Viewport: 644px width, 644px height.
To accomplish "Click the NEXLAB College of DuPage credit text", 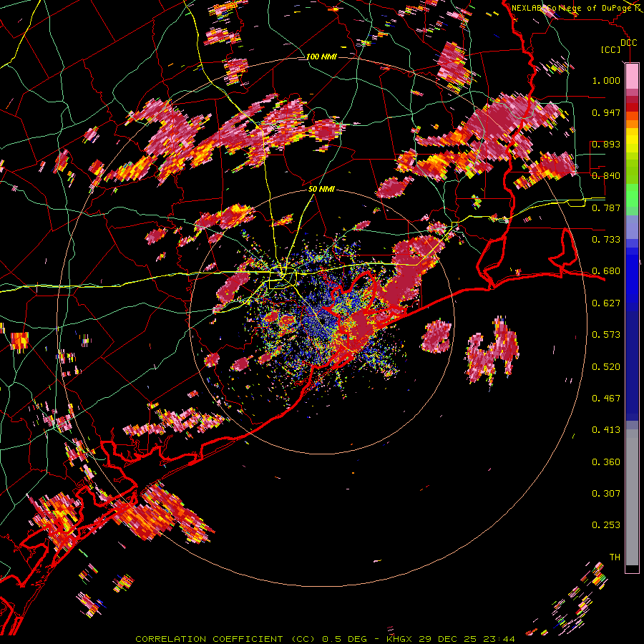I will [577, 8].
